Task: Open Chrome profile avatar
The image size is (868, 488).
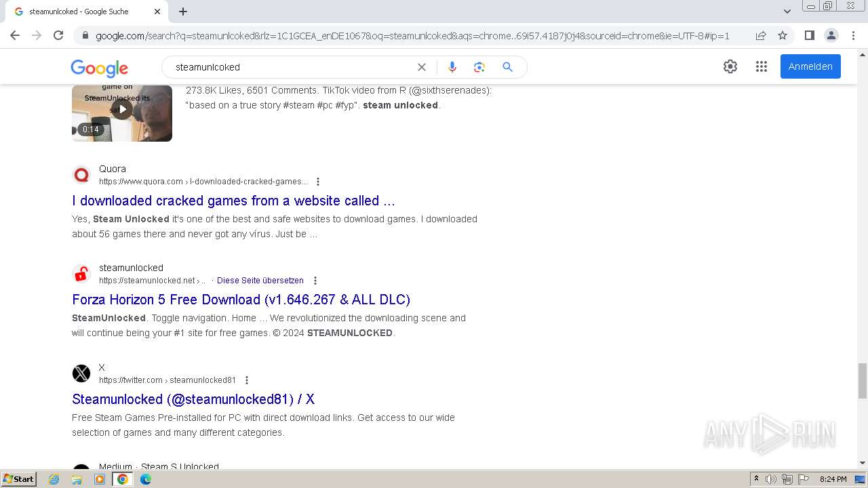Action: (831, 35)
